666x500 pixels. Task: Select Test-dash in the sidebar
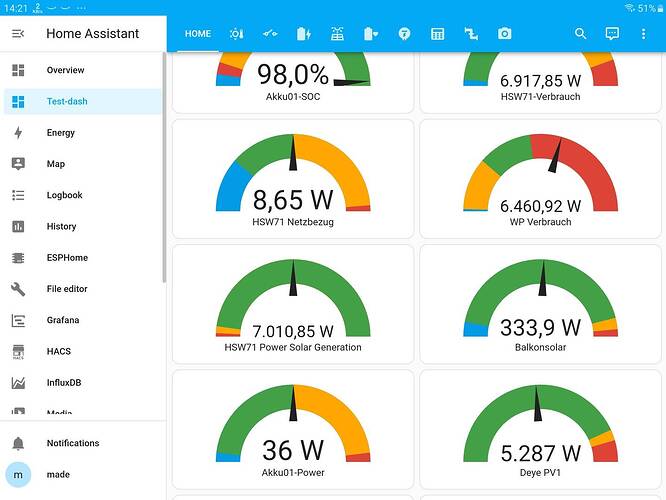pos(82,102)
